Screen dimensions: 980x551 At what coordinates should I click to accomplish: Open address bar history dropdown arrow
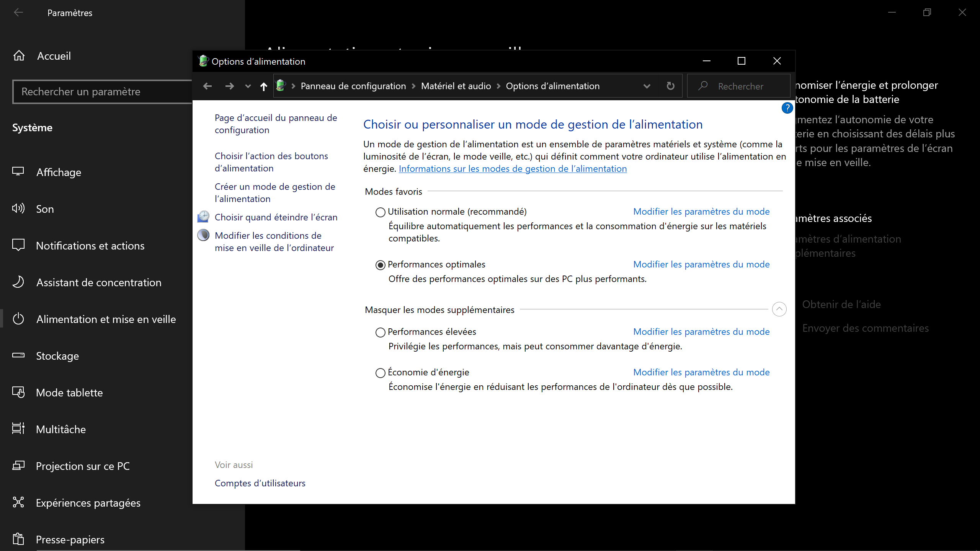coord(647,86)
